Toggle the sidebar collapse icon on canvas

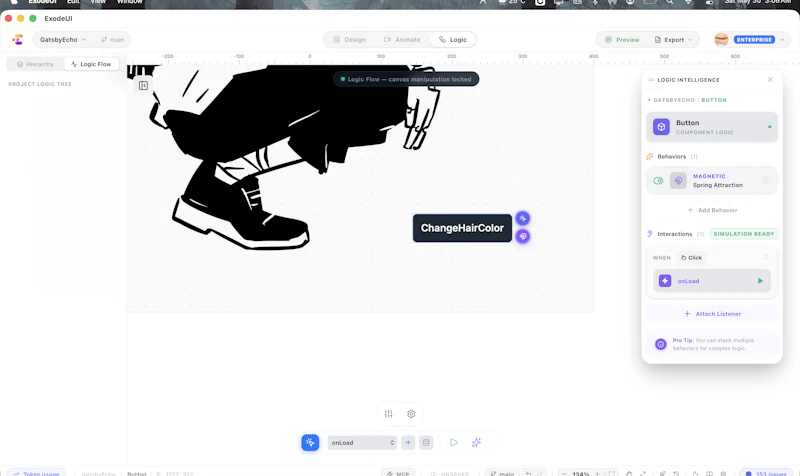[x=143, y=85]
